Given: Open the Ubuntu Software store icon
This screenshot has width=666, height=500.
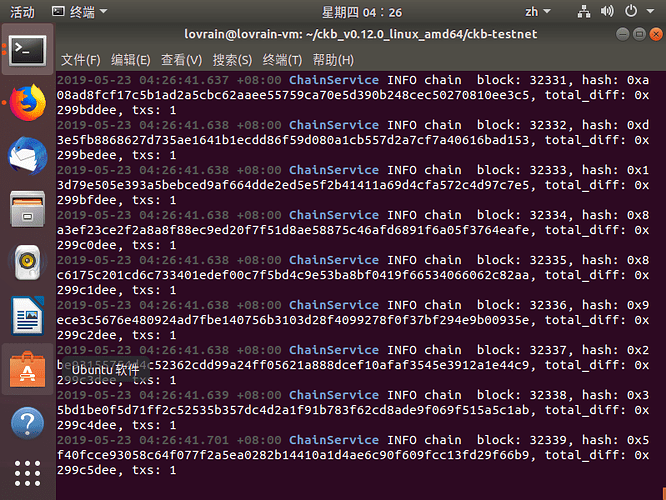Looking at the screenshot, I should point(28,369).
